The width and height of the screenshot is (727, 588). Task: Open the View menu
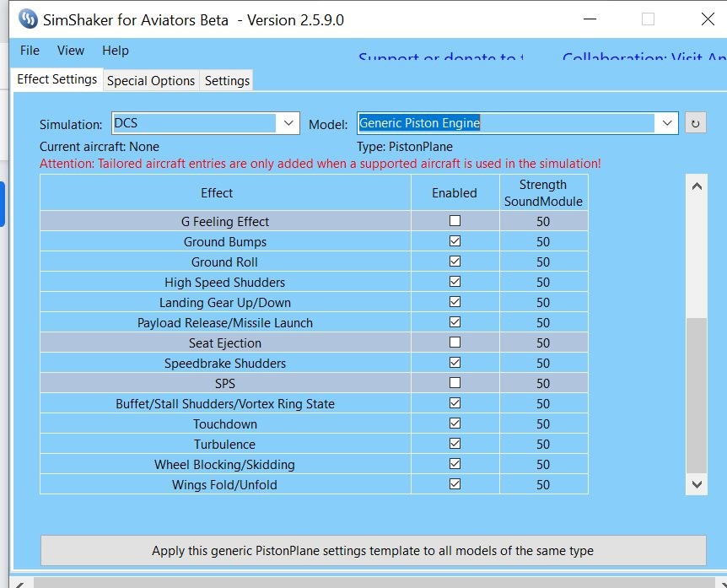tap(71, 50)
